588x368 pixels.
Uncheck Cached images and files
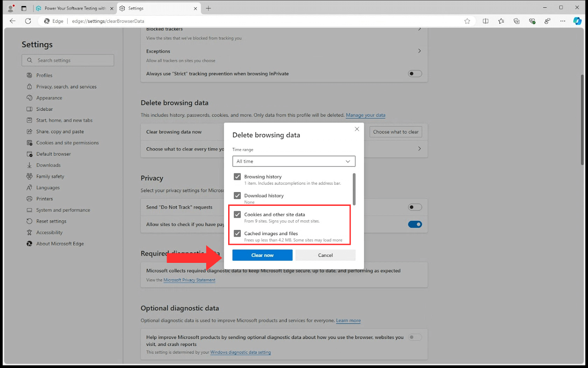(237, 233)
